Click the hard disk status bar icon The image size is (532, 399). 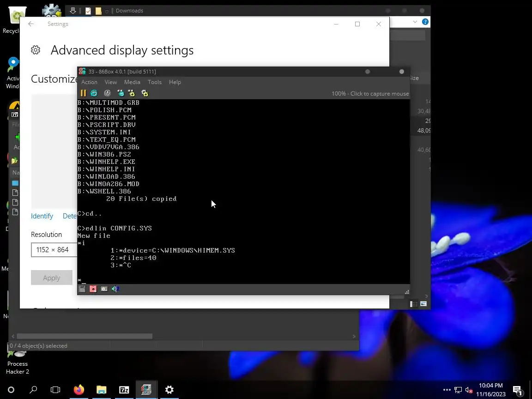pos(104,289)
